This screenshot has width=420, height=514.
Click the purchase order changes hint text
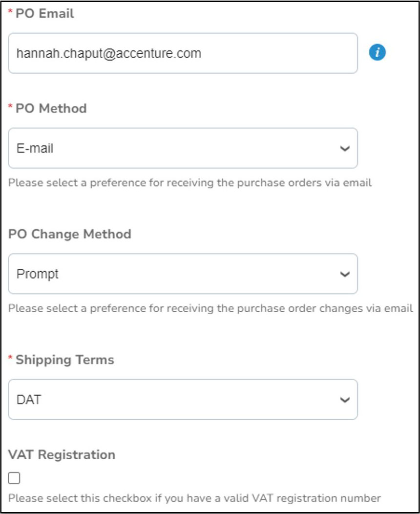(x=210, y=309)
